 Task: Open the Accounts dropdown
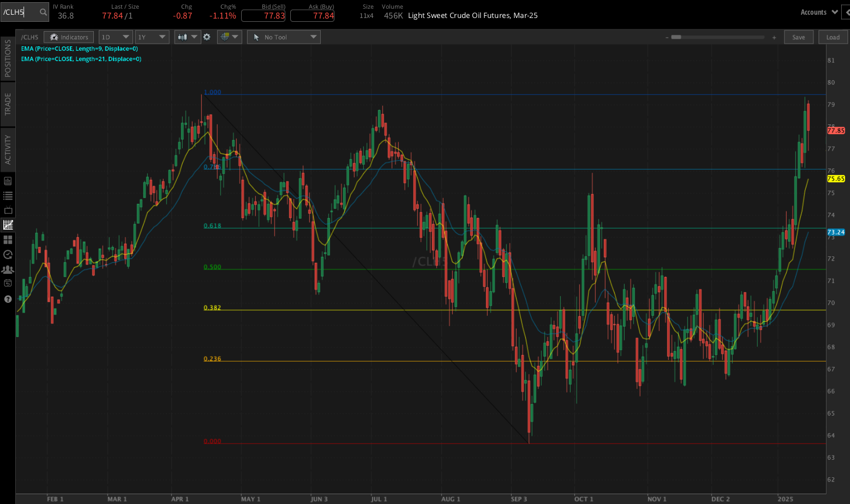[x=818, y=11]
